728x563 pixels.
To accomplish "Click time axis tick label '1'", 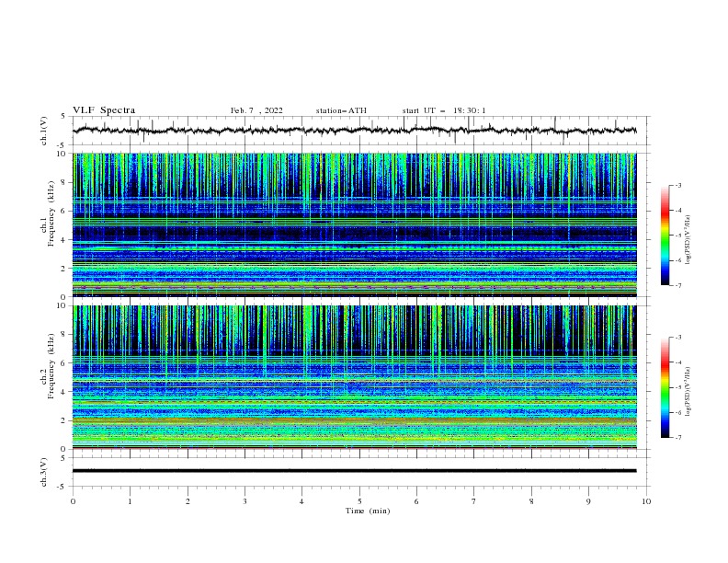I will pyautogui.click(x=130, y=501).
